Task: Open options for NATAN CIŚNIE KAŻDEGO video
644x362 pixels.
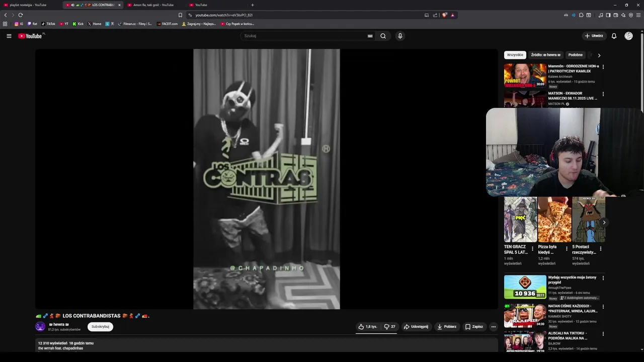Action: 603,306
